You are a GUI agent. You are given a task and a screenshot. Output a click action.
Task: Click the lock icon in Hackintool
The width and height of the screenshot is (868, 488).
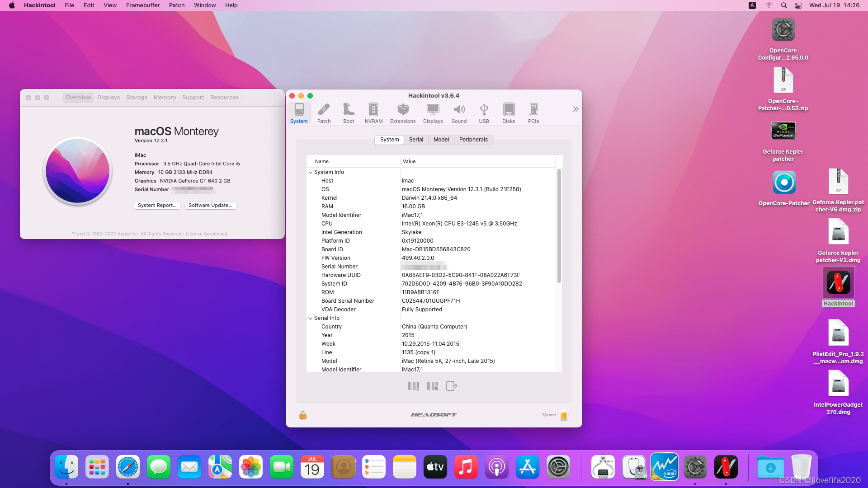[x=303, y=415]
